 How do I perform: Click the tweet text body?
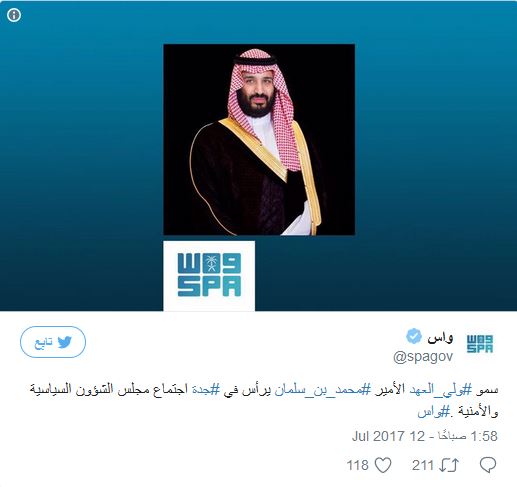tap(264, 401)
